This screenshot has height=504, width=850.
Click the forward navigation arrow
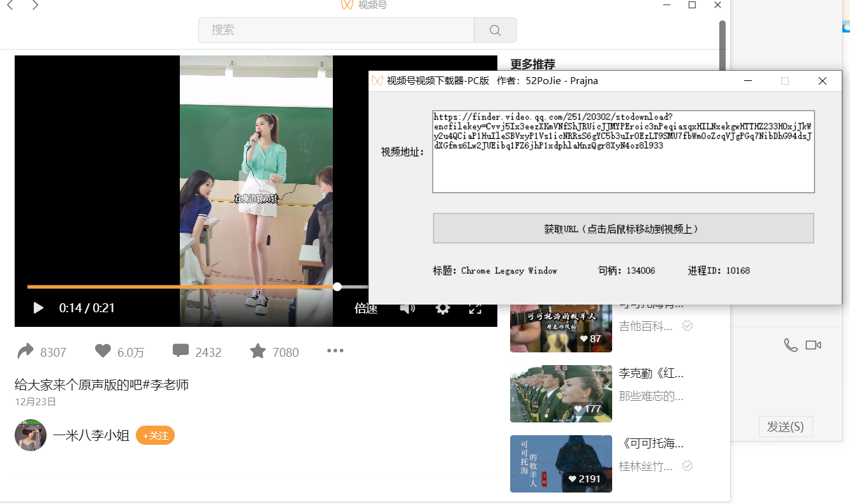tap(35, 6)
